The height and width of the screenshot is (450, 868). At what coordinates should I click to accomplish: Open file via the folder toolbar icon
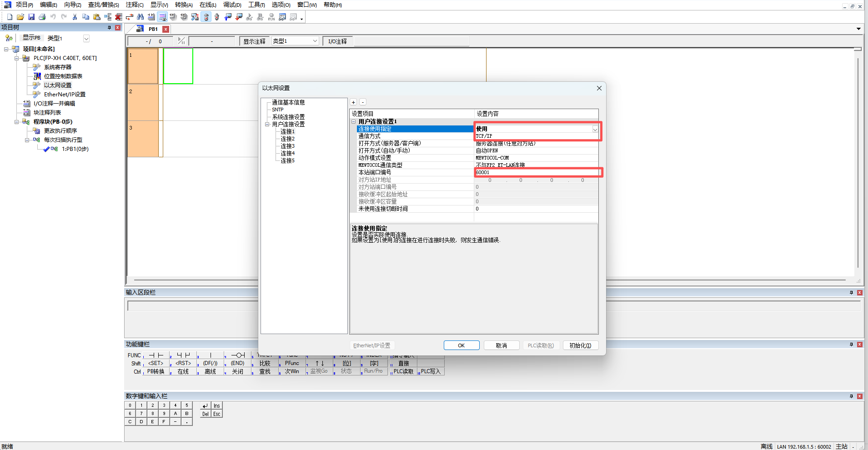[20, 17]
